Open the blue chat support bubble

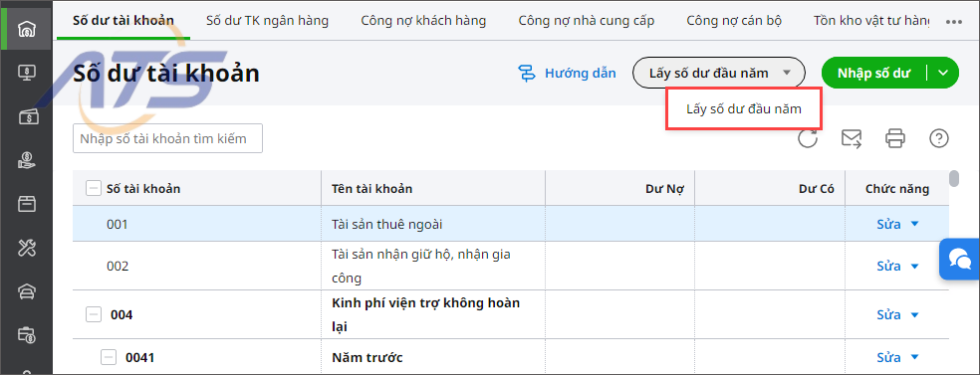click(x=959, y=259)
